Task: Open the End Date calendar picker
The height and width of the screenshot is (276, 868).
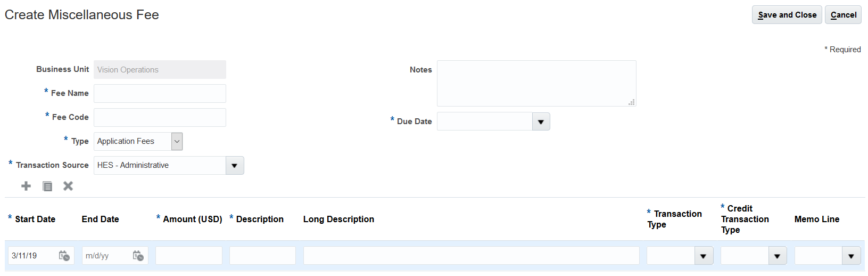Action: pyautogui.click(x=138, y=256)
